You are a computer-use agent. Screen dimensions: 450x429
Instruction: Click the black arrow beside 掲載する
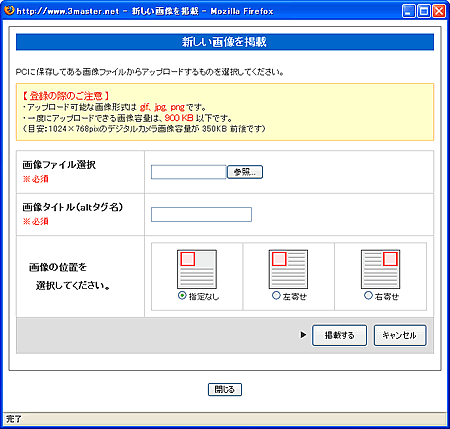point(303,334)
